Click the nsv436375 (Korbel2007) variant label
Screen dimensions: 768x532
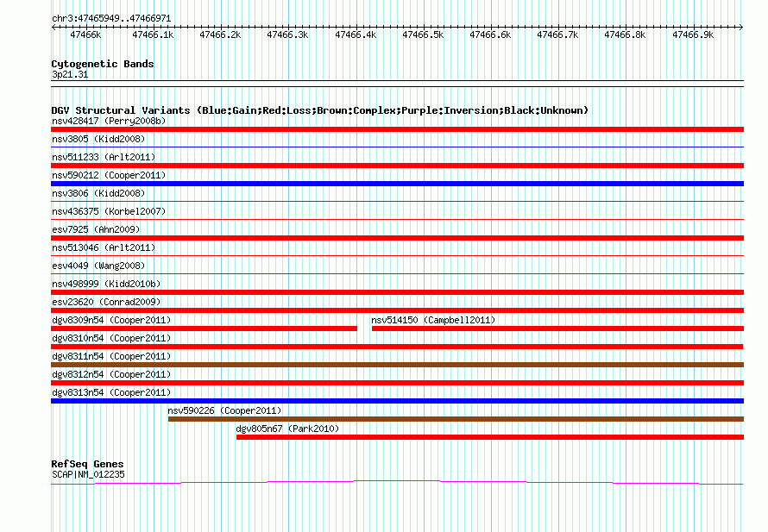pyautogui.click(x=109, y=211)
